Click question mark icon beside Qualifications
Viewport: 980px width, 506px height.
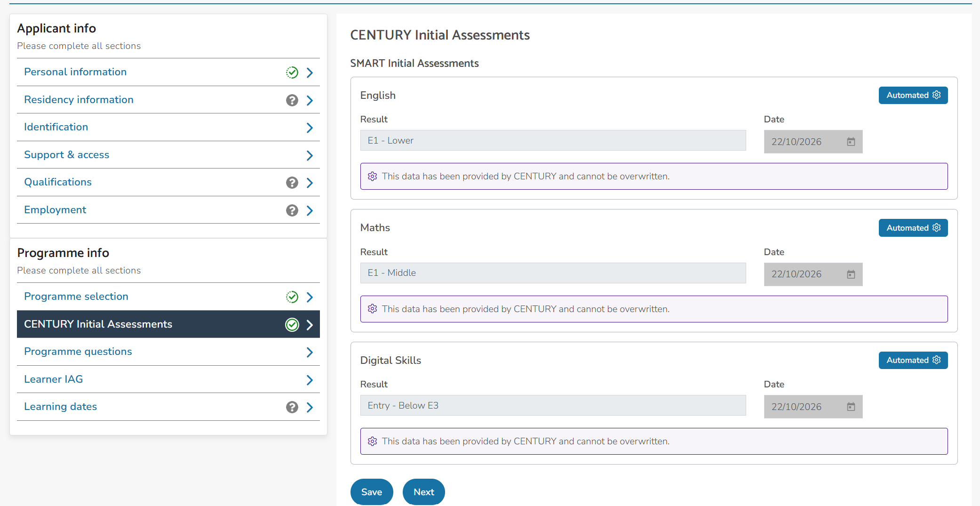pyautogui.click(x=292, y=183)
